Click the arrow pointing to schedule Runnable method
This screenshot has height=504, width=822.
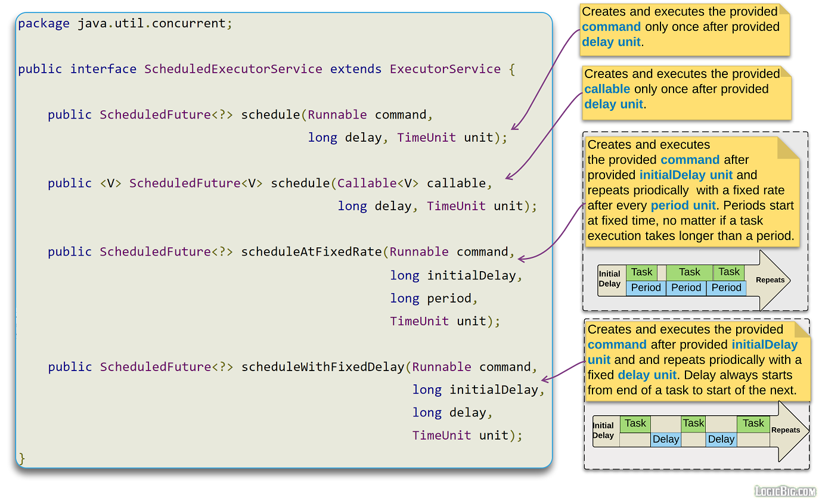[514, 126]
